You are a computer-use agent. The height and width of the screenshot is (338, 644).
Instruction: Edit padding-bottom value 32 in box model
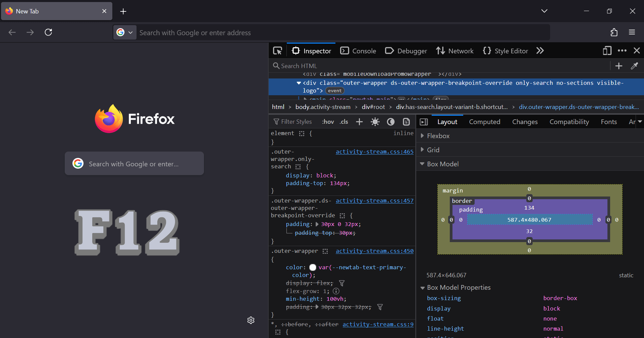click(x=529, y=231)
